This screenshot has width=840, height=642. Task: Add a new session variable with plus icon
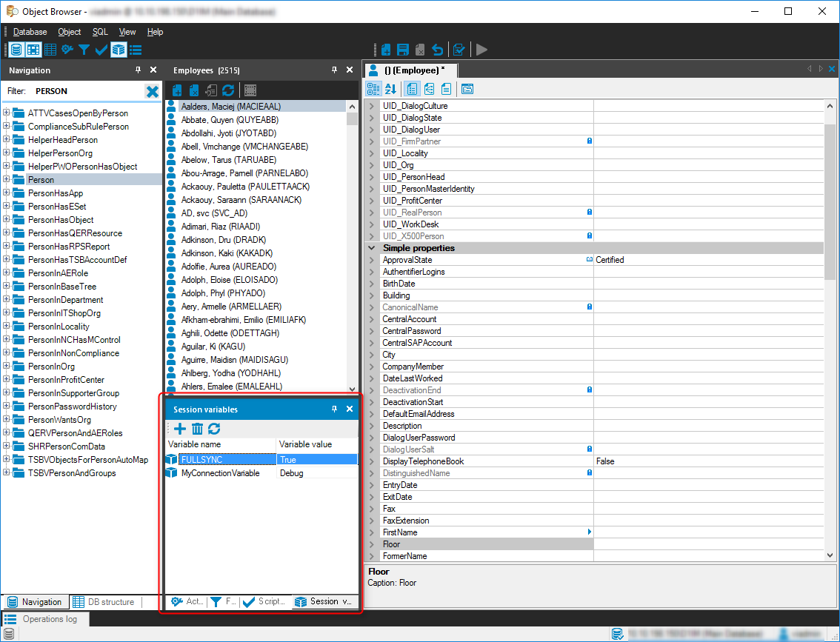pos(180,428)
